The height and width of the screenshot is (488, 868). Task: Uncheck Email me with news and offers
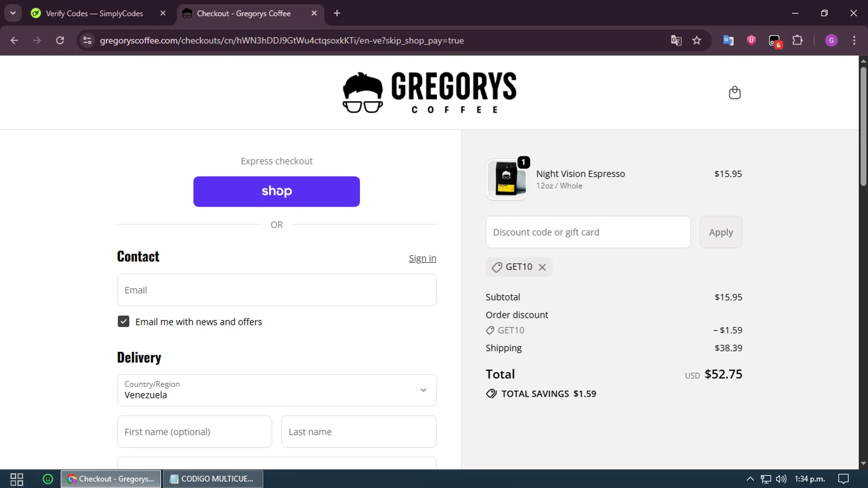tap(123, 321)
